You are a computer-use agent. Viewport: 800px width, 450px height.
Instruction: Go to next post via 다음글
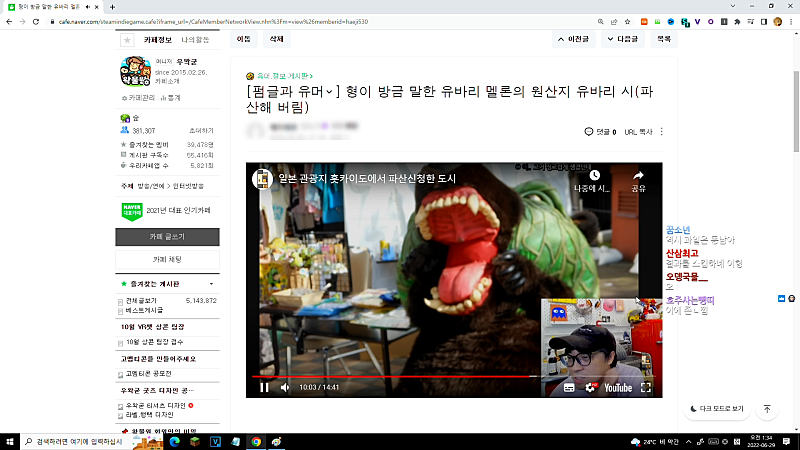622,39
